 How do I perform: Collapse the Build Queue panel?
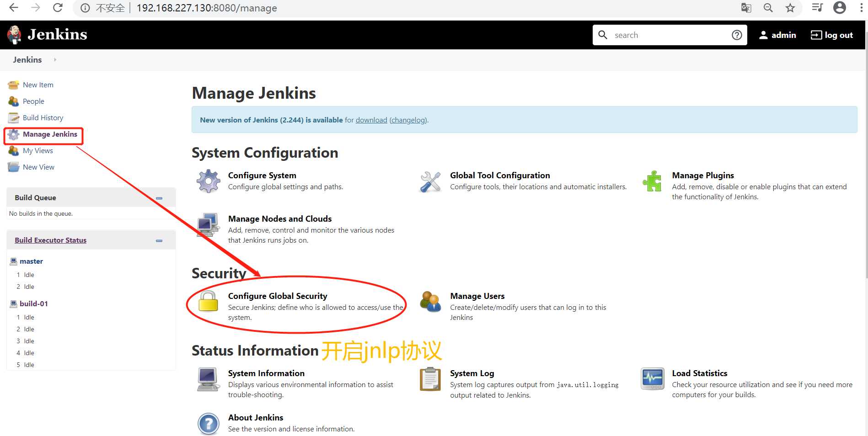pos(159,198)
